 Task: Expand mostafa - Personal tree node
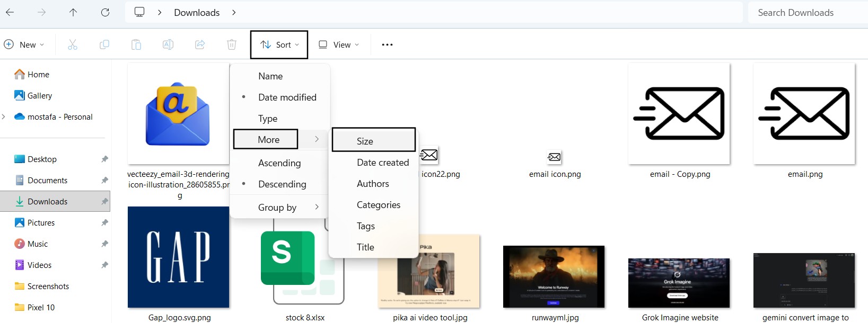(4, 116)
